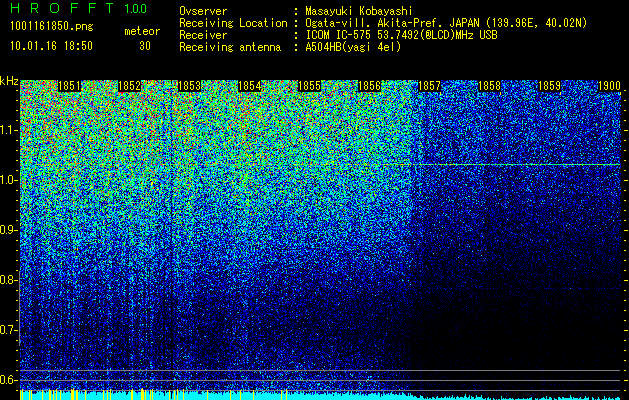Click the cyan signal level bar at bottom

click(320, 396)
